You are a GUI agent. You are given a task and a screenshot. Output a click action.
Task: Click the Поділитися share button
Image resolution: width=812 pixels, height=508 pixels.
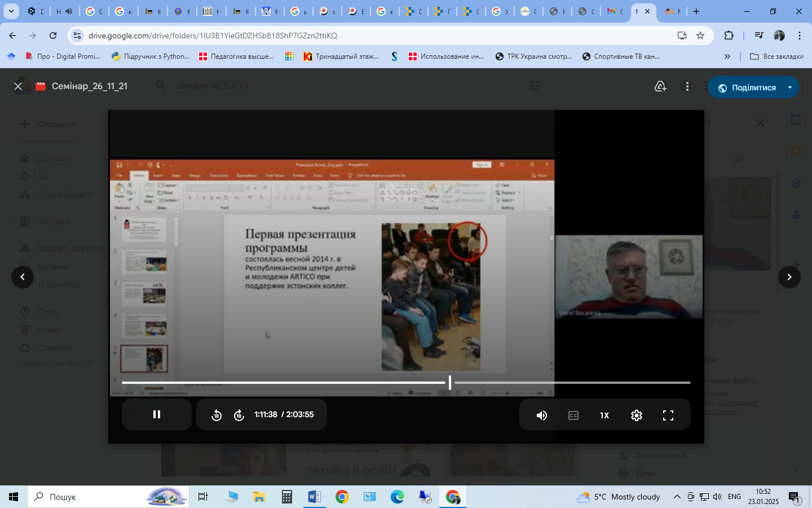coord(746,87)
